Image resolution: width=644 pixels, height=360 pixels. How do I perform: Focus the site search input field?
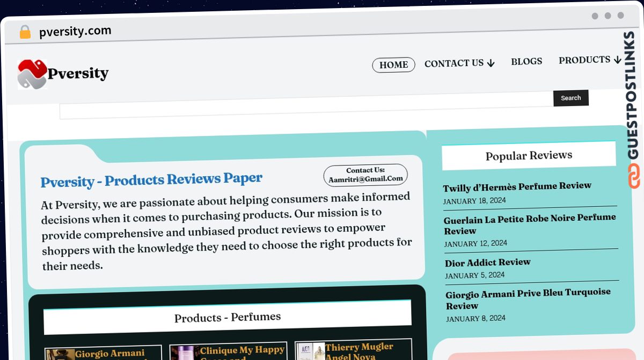click(x=306, y=105)
